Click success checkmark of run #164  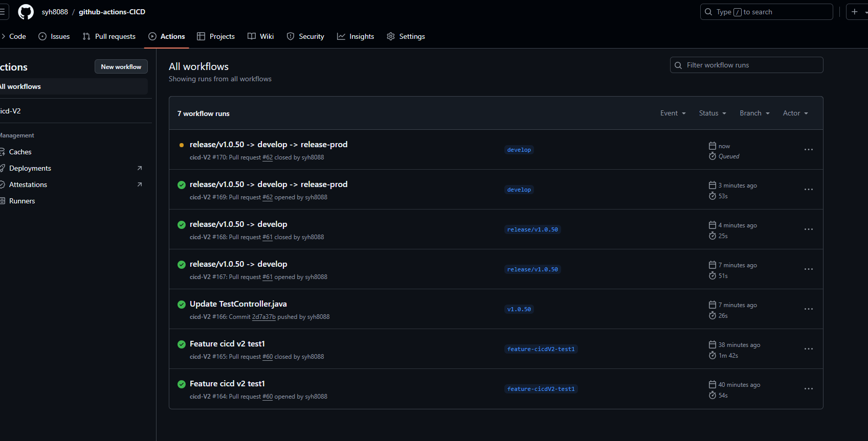(x=182, y=384)
